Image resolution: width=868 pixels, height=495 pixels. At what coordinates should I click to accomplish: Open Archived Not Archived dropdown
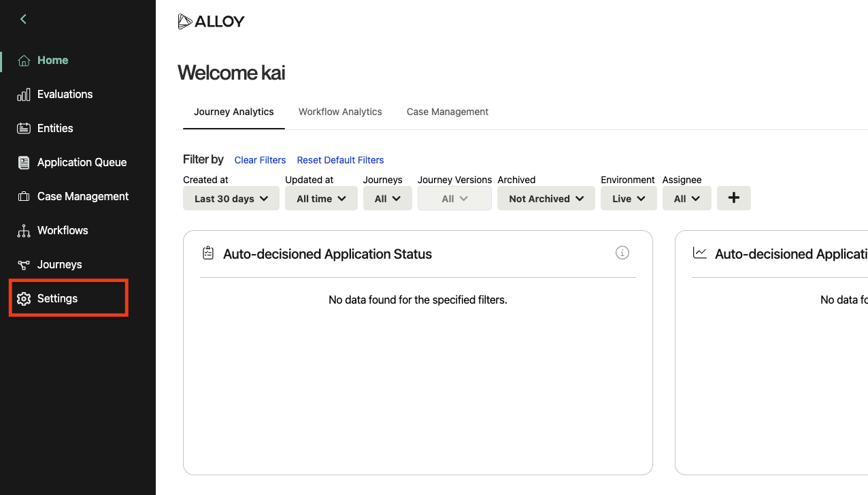(546, 199)
